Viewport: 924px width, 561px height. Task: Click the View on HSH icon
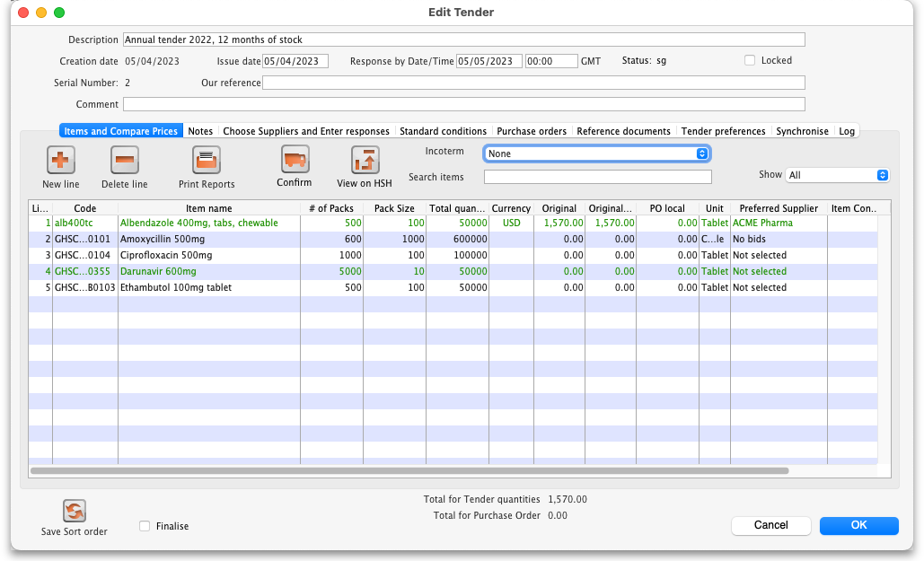365,161
